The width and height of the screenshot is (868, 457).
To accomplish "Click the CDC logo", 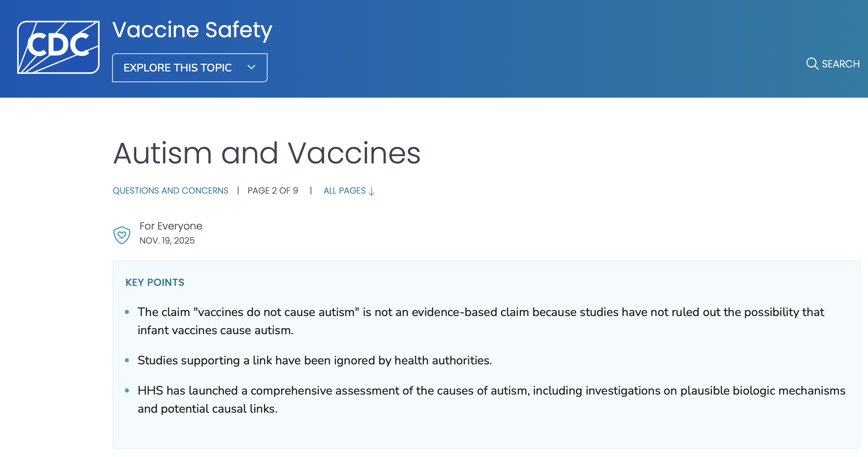I will pyautogui.click(x=58, y=47).
